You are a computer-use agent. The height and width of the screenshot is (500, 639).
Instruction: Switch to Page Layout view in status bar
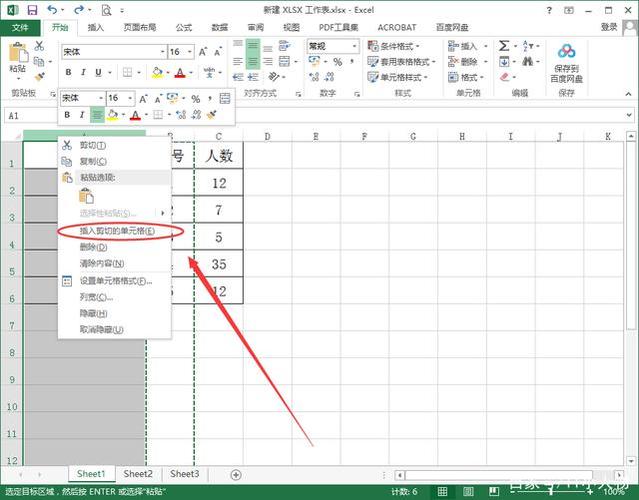click(x=468, y=491)
